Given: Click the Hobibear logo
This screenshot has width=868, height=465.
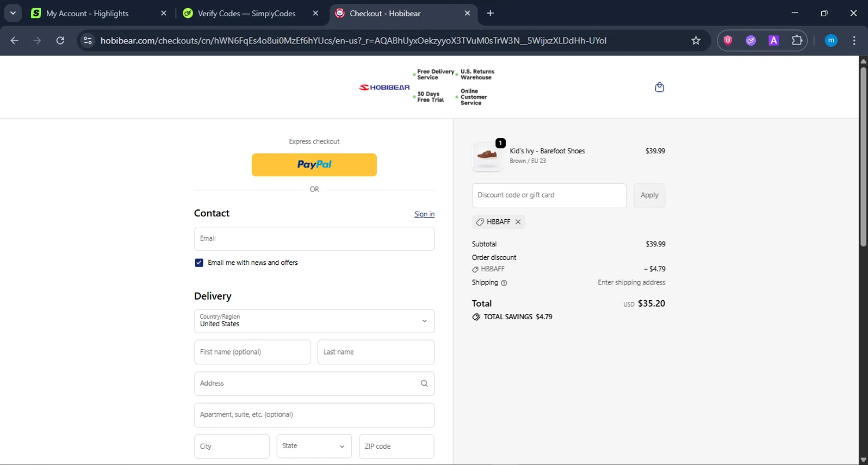Looking at the screenshot, I should [384, 87].
